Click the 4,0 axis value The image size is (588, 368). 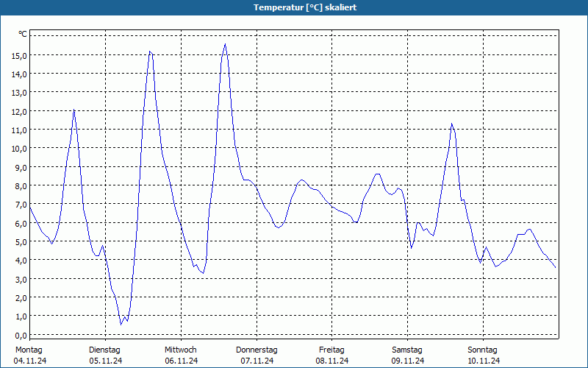click(21, 261)
